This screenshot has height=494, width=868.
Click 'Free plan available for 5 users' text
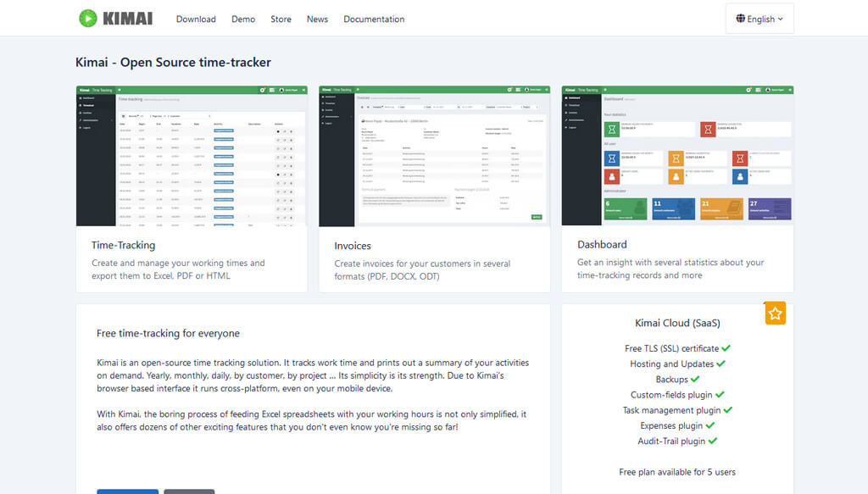pyautogui.click(x=677, y=472)
